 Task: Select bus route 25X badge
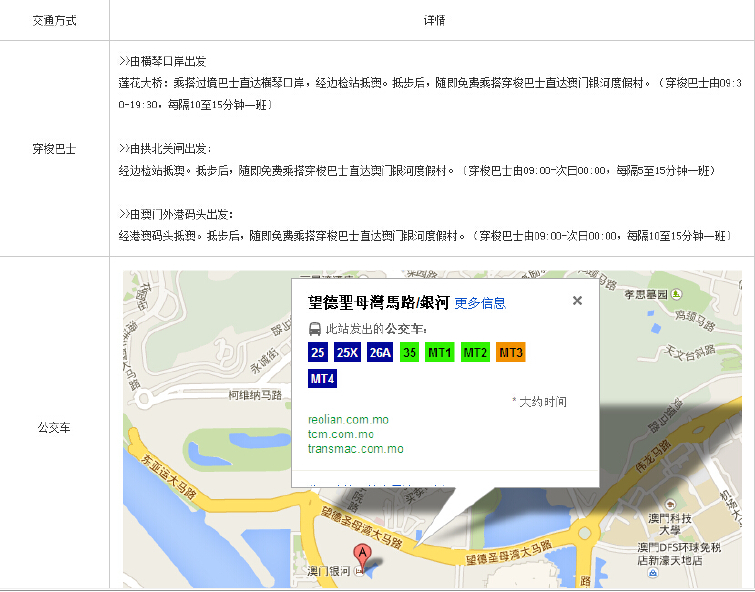coord(347,352)
